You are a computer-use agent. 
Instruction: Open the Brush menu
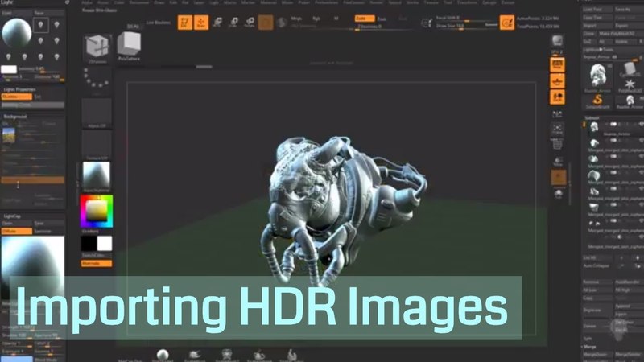(103, 2)
